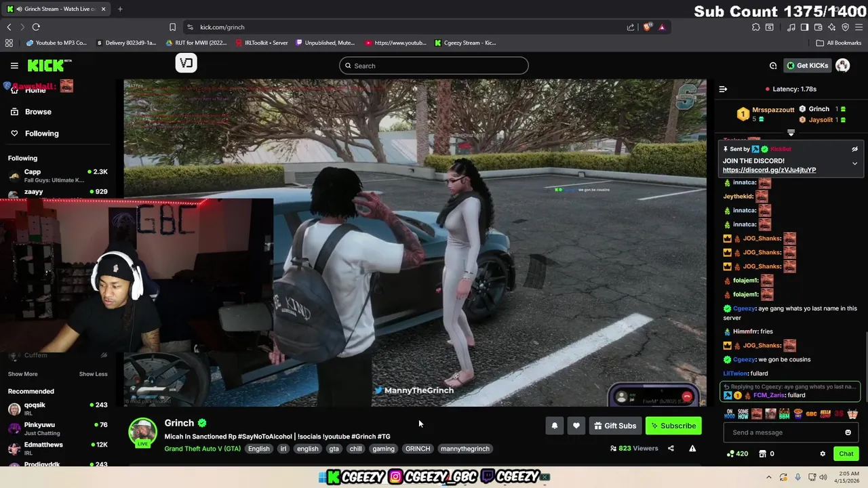This screenshot has height=488, width=868.
Task: Select the 'gaming' stream tag
Action: pos(383,449)
